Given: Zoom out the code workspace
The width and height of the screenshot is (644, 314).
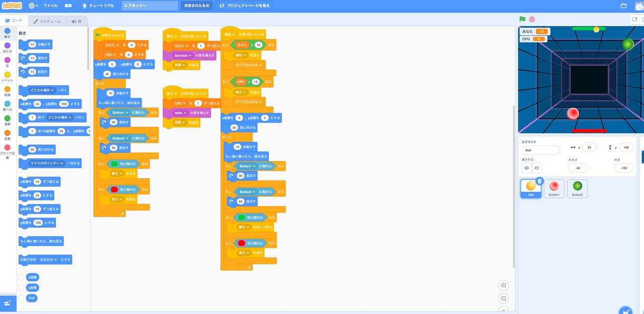Looking at the screenshot, I should [504, 298].
